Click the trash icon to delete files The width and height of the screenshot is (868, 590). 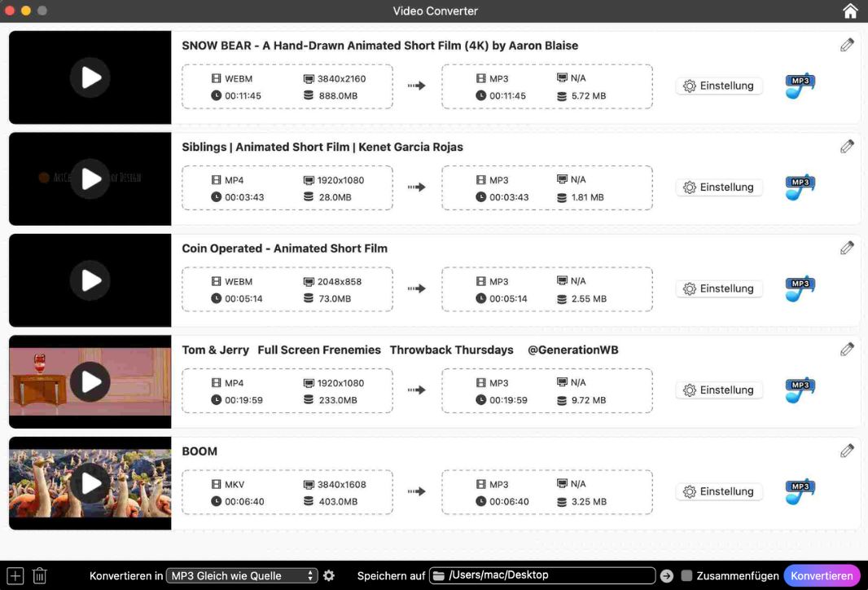39,575
